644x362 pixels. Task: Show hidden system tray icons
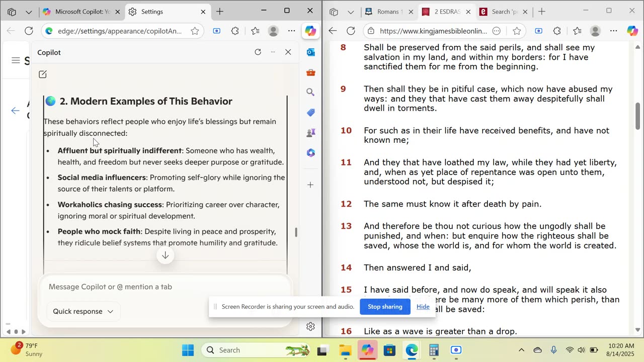coord(521,350)
